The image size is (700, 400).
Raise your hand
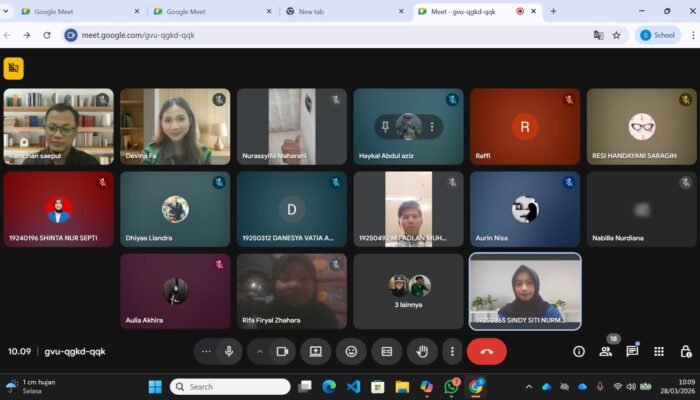point(422,351)
